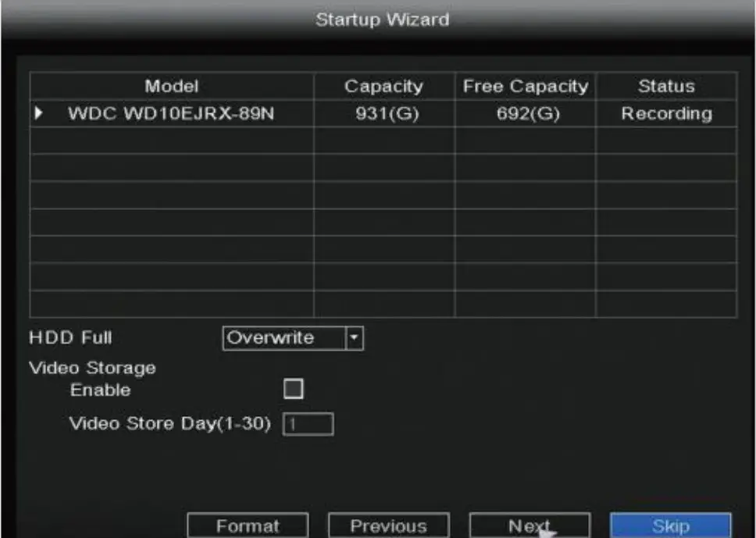Click the 931(G) capacity value
The height and width of the screenshot is (538, 756).
click(383, 114)
